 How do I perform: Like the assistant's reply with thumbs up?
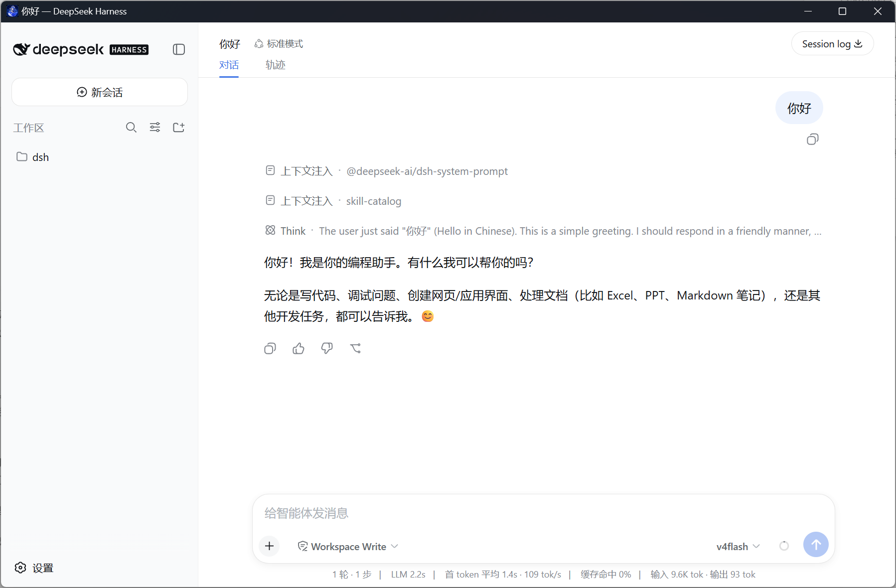[299, 348]
